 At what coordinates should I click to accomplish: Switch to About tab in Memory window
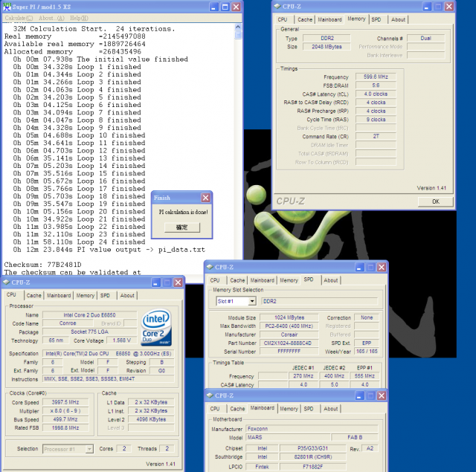pyautogui.click(x=398, y=19)
